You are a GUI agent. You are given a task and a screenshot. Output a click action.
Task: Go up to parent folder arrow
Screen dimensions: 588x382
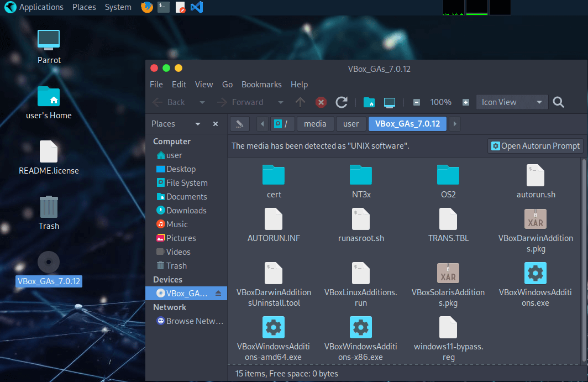click(300, 102)
